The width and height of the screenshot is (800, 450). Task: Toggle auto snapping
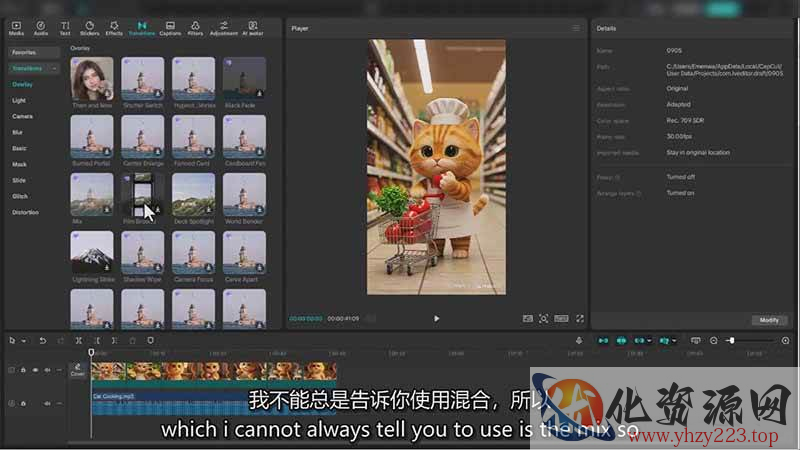click(621, 340)
